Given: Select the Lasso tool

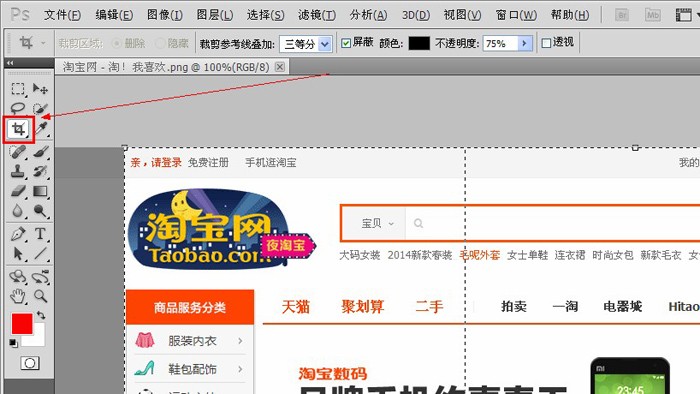Looking at the screenshot, I should click(18, 108).
